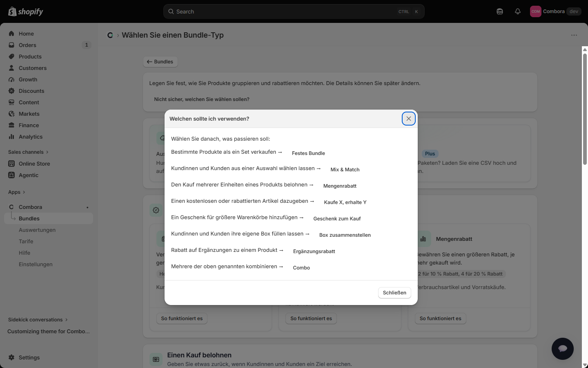Focus the Search field
Screen dimensions: 588x368
click(294, 11)
